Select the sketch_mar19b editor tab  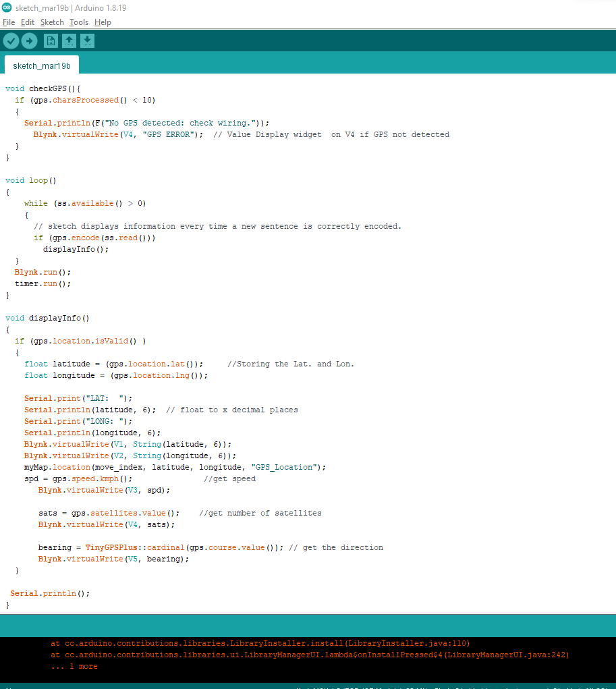pos(42,65)
